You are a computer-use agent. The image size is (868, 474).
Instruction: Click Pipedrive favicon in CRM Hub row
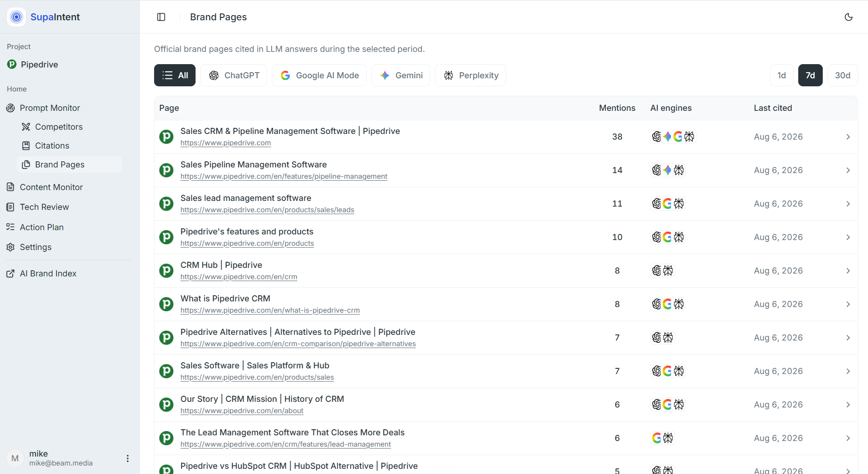[x=166, y=271]
